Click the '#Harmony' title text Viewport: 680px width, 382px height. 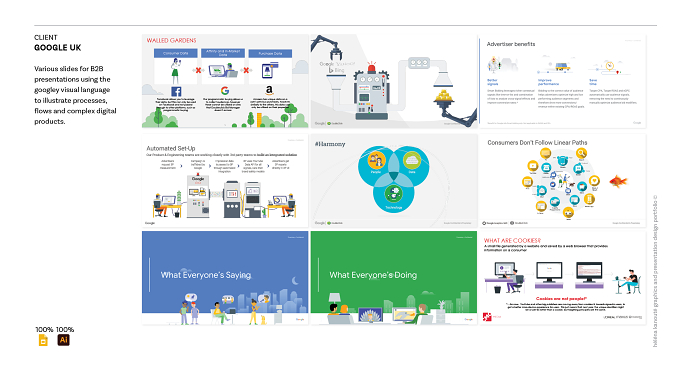click(x=330, y=144)
